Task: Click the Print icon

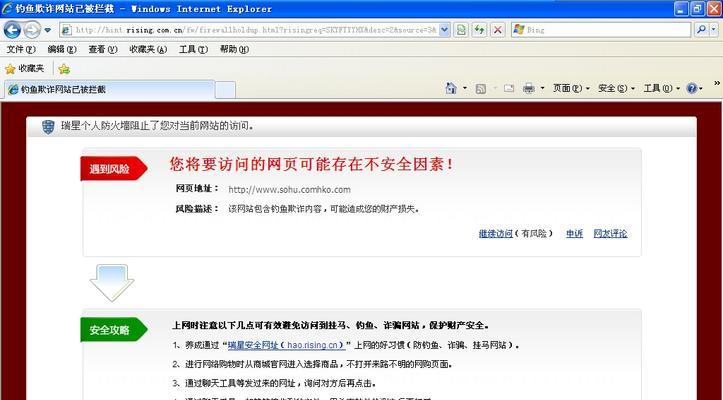Action: click(528, 88)
